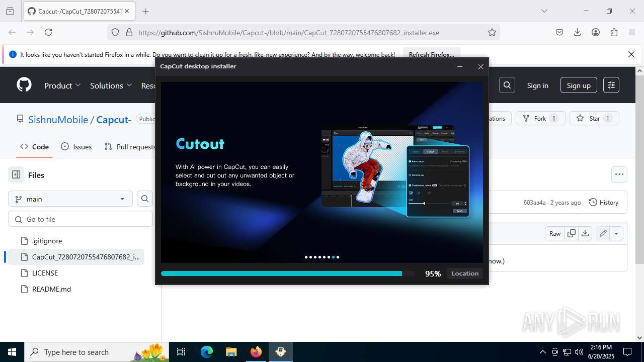Switch to the Issues tab
The height and width of the screenshot is (362, 644).
coord(76,146)
